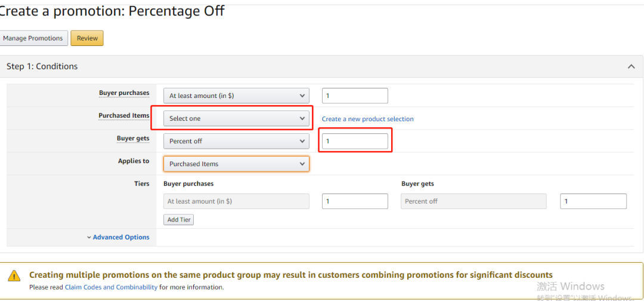Open Claim Codes and Combinability link
Screen dimensions: 644x301
point(111,287)
